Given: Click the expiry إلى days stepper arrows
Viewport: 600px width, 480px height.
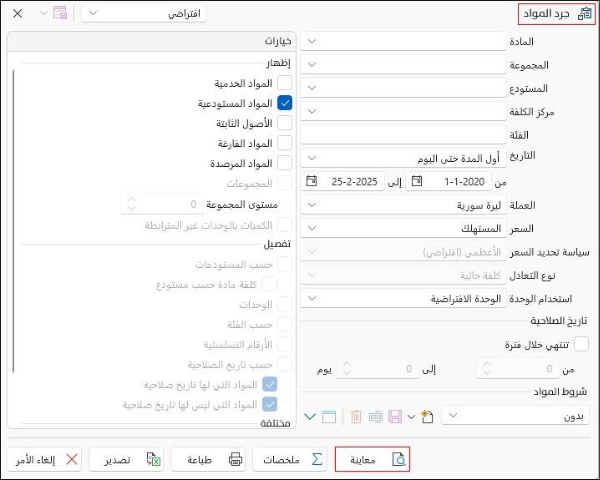Looking at the screenshot, I should [x=347, y=369].
